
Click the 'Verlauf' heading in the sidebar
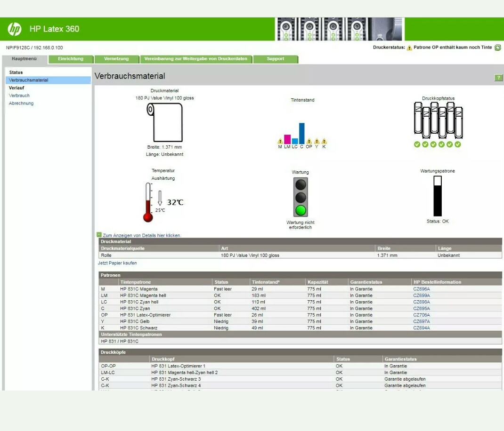pos(16,88)
